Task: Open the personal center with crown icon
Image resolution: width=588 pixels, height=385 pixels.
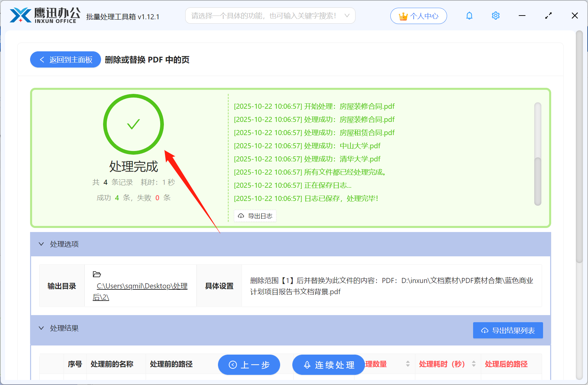Action: pos(418,16)
